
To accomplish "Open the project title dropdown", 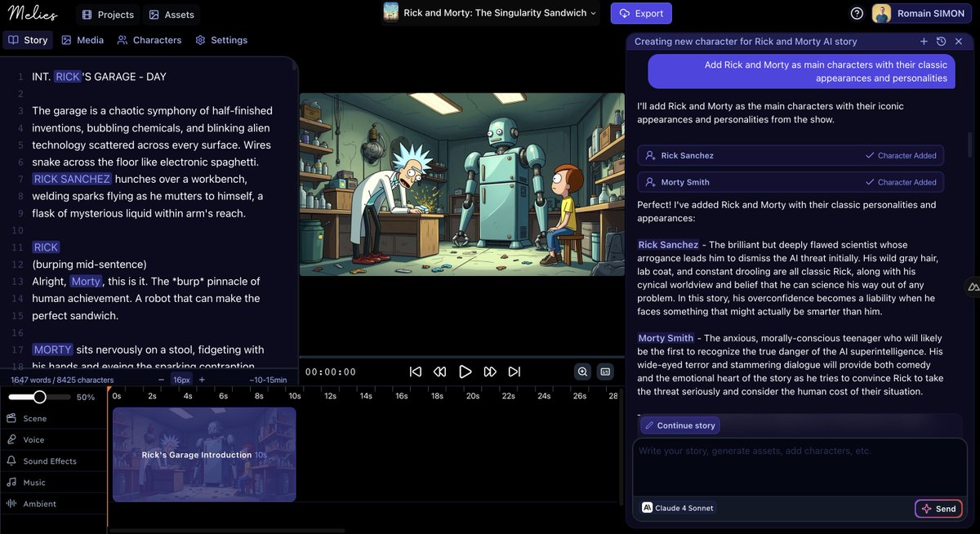I will tap(490, 13).
